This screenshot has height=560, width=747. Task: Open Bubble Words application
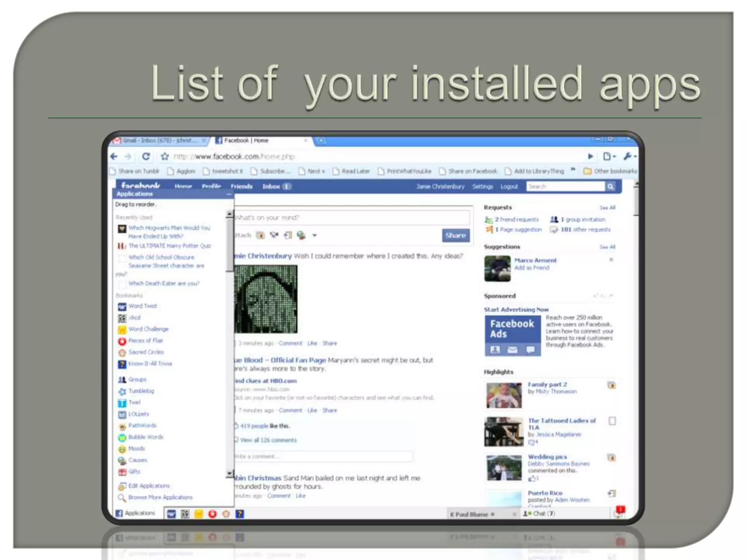coord(146,437)
